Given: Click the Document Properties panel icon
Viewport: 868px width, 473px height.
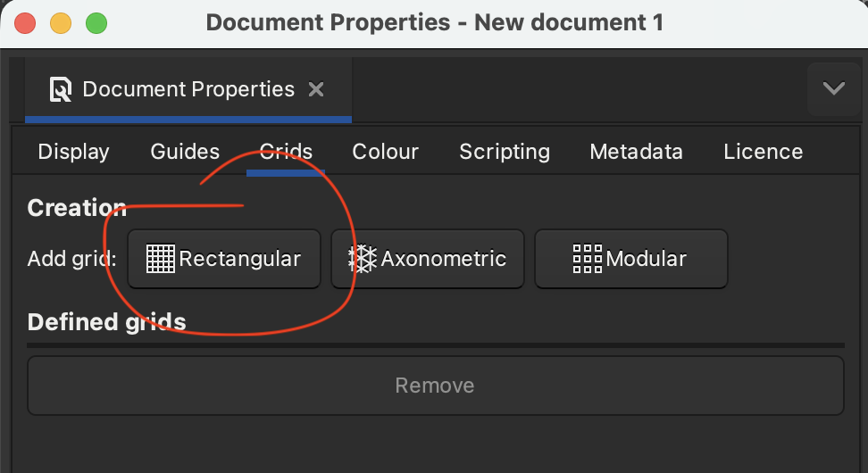Looking at the screenshot, I should [61, 89].
